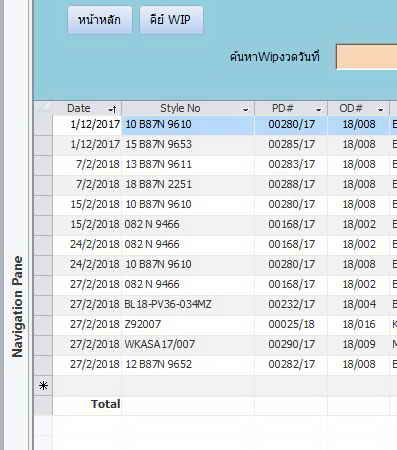
Task: Select the 12 B87N 9652 style cell
Action: point(188,364)
